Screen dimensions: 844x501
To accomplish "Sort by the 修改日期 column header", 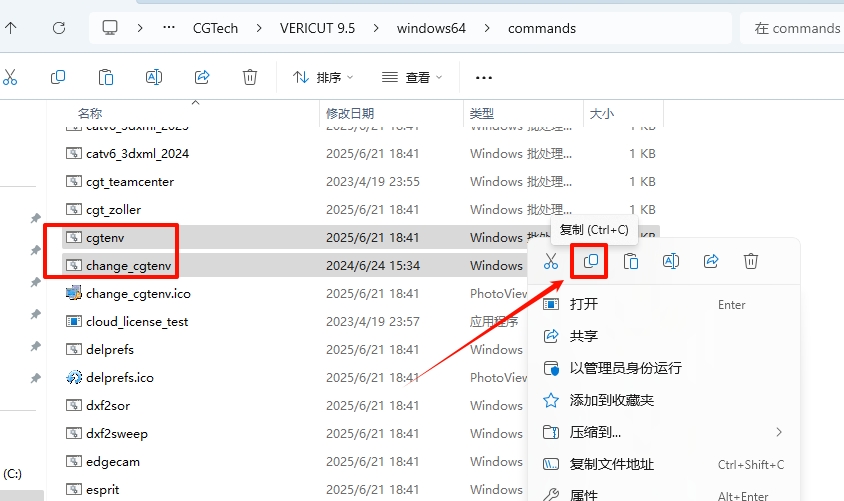I will coord(350,114).
